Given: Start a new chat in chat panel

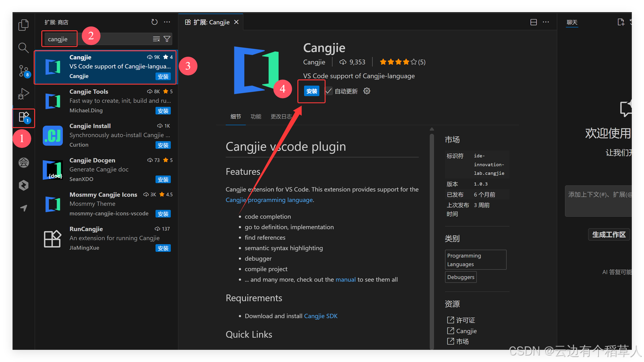Looking at the screenshot, I should (621, 22).
